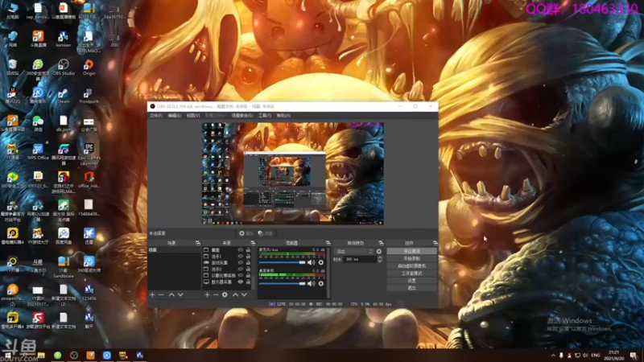Pop out the 控件 dock panel
The height and width of the screenshot is (362, 644).
tap(435, 243)
